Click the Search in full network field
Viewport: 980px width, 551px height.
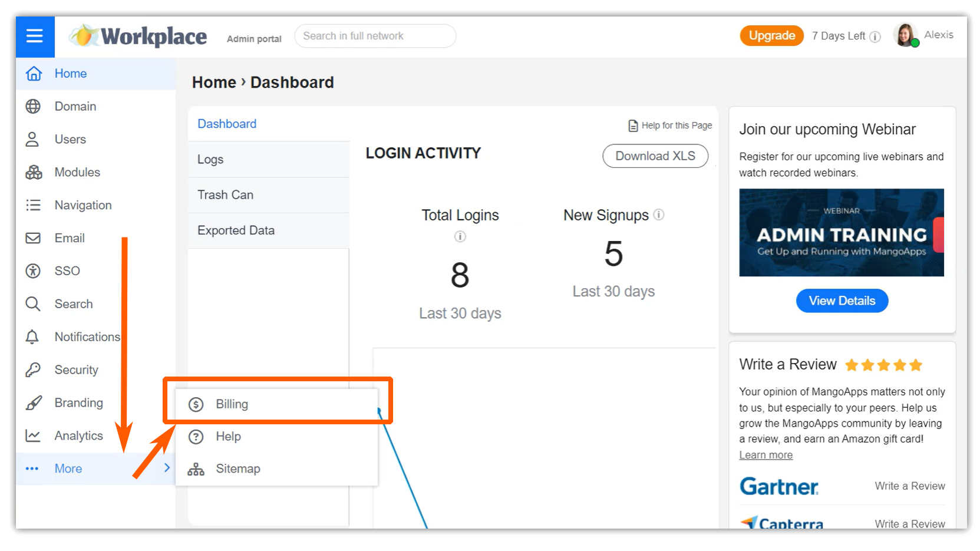[375, 36]
